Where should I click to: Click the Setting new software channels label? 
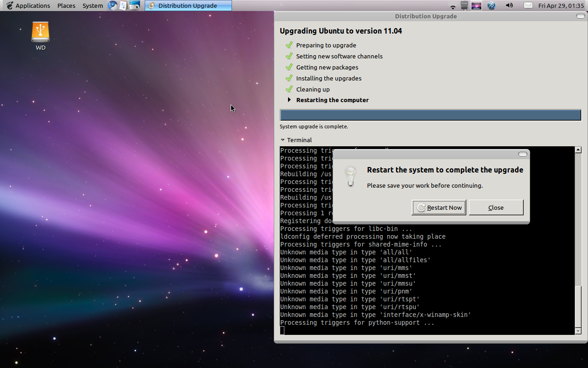tap(339, 56)
